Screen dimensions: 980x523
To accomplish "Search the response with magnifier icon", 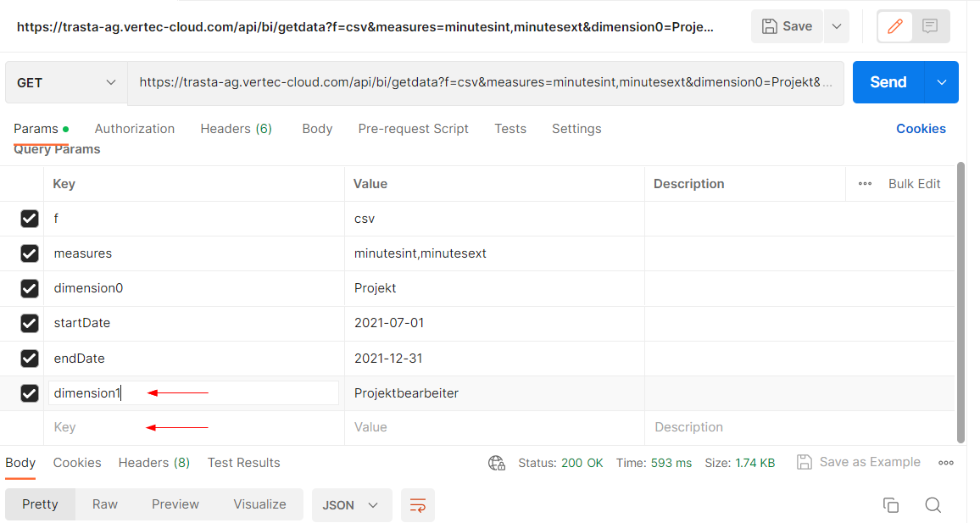I will [933, 505].
